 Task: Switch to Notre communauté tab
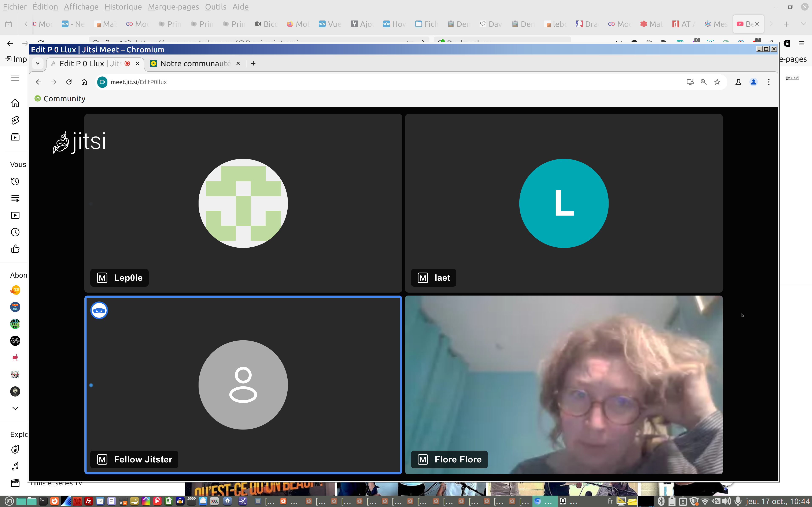(195, 63)
